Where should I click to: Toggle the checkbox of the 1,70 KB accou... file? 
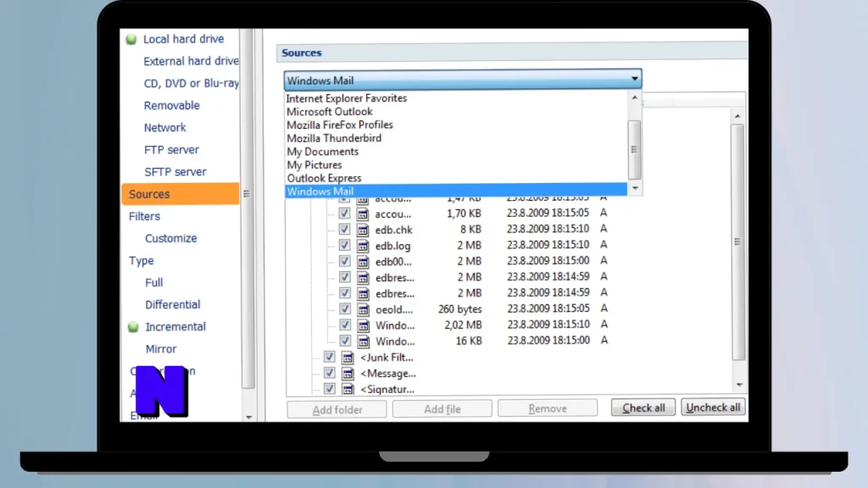344,213
